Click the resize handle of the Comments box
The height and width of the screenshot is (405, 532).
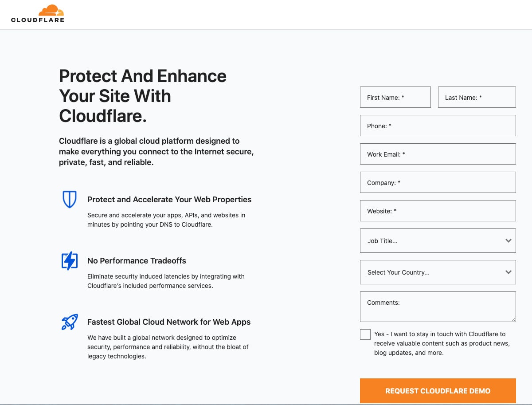click(513, 319)
